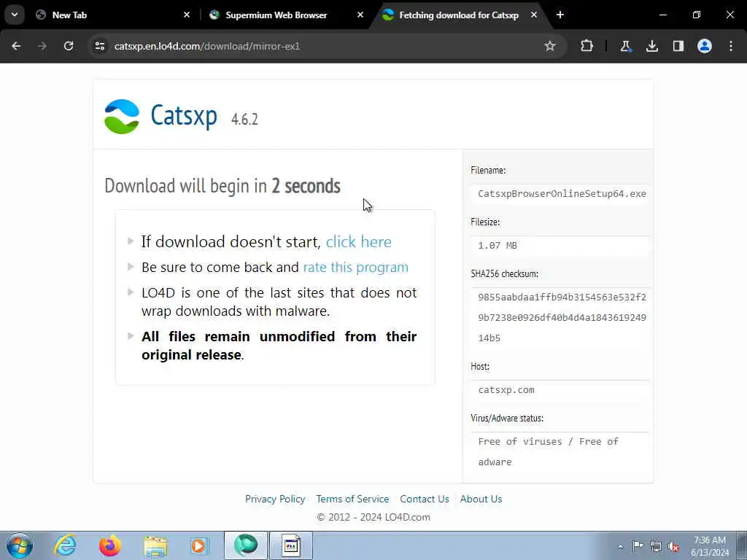Open the browser downloads icon
747x560 pixels.
652,46
